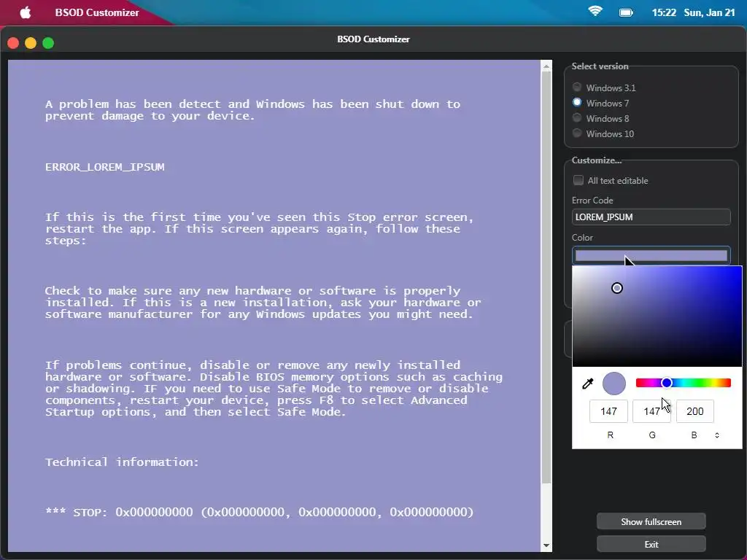Click the preview scrollbar up arrow
This screenshot has height=560, width=747.
point(546,66)
